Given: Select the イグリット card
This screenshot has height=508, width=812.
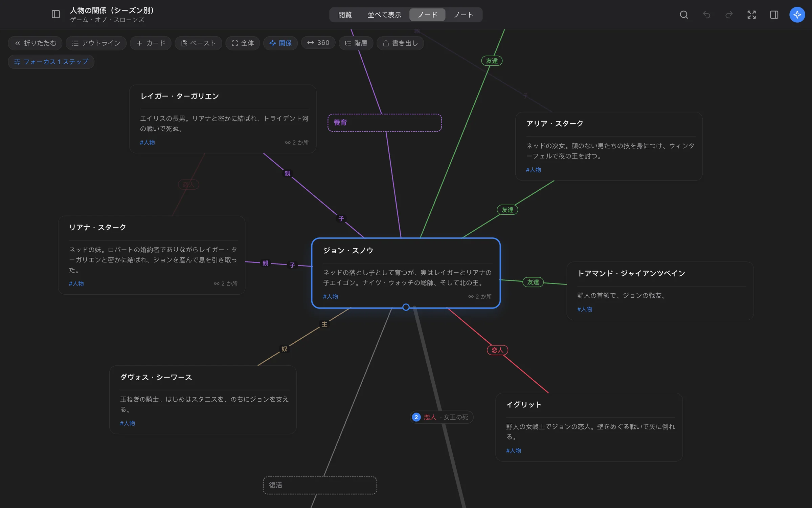Looking at the screenshot, I should pos(589,427).
